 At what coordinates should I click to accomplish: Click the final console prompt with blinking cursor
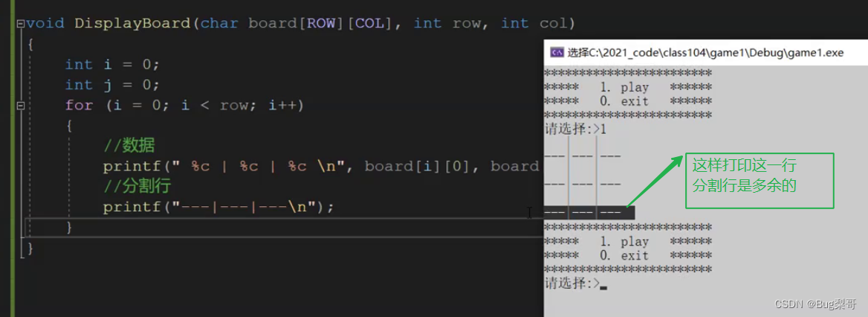coord(576,284)
